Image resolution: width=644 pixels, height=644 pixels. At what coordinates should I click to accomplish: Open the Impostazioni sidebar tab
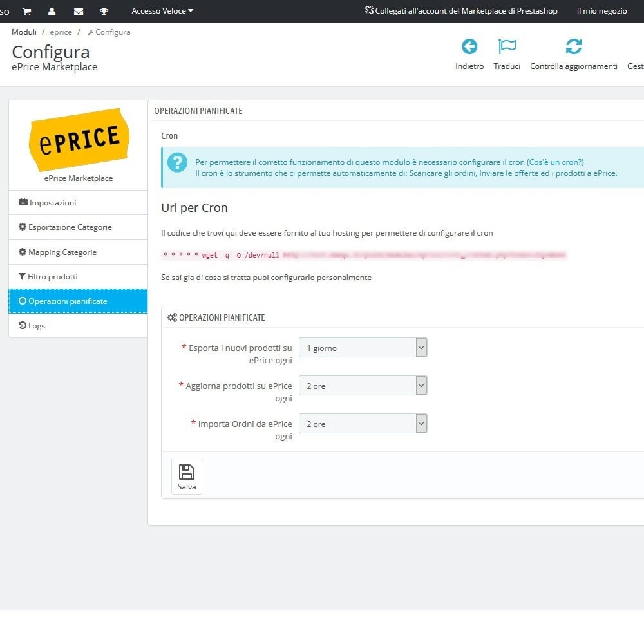tap(78, 202)
